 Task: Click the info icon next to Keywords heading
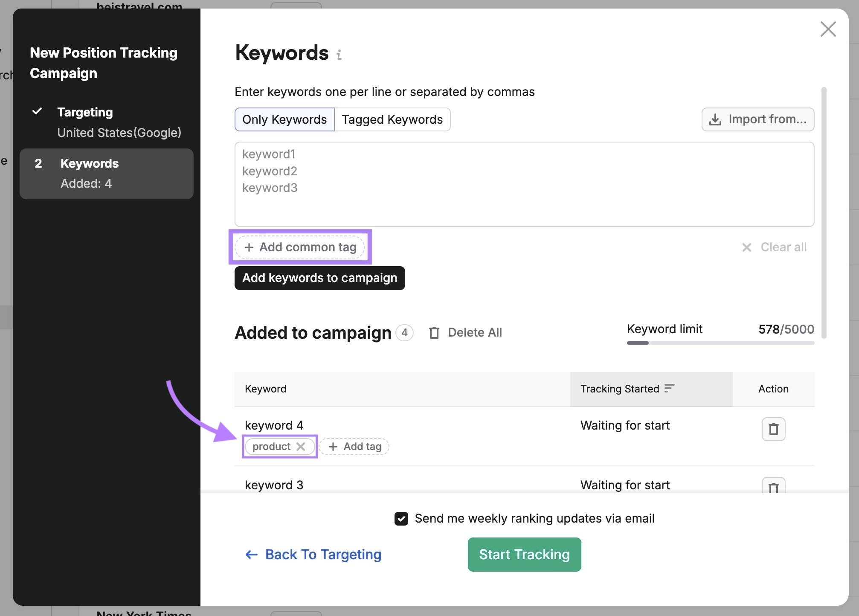[339, 55]
